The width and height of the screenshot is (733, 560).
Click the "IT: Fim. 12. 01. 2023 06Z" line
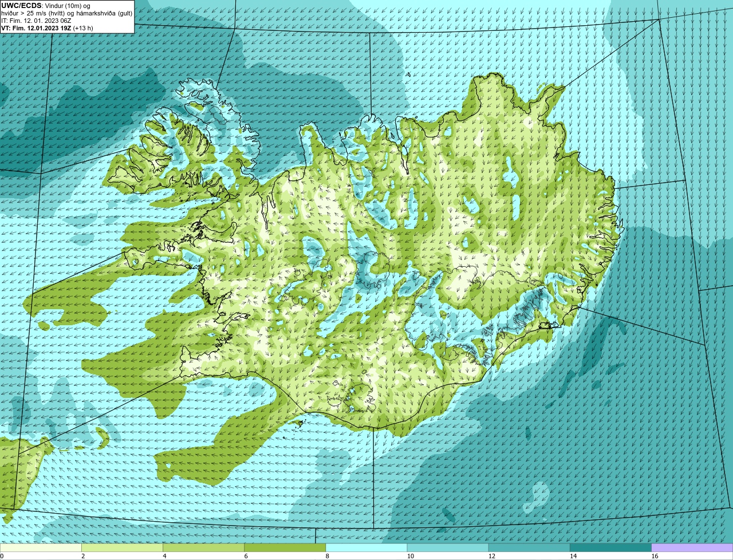(x=36, y=21)
